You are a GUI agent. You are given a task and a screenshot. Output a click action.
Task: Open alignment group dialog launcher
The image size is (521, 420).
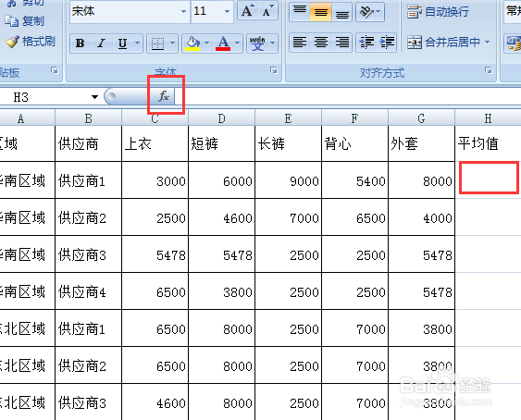click(489, 70)
